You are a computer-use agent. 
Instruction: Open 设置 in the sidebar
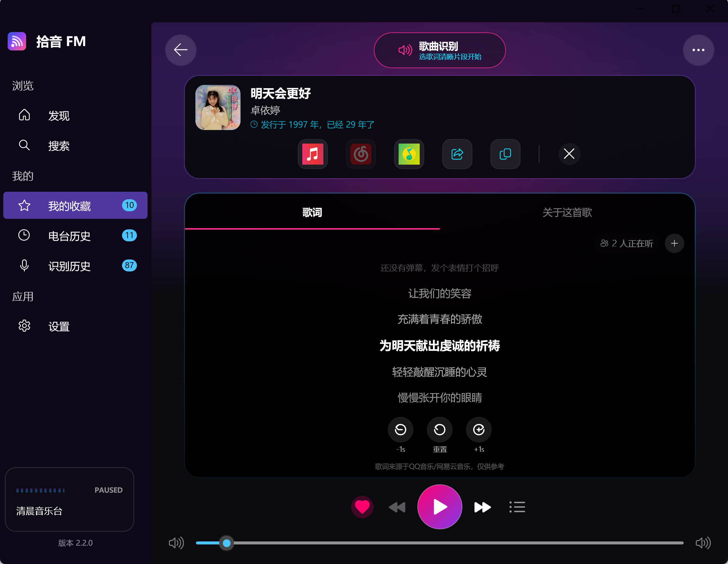click(x=75, y=326)
